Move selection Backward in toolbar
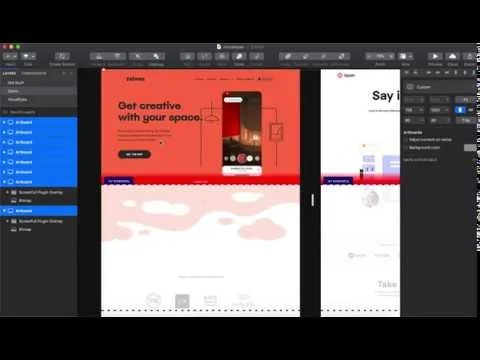480x360 pixels. click(117, 56)
